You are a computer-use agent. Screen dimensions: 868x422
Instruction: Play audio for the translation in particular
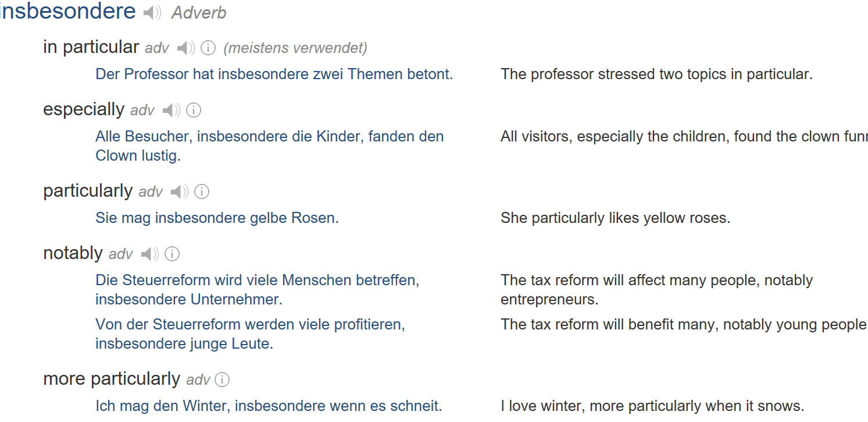pyautogui.click(x=185, y=48)
